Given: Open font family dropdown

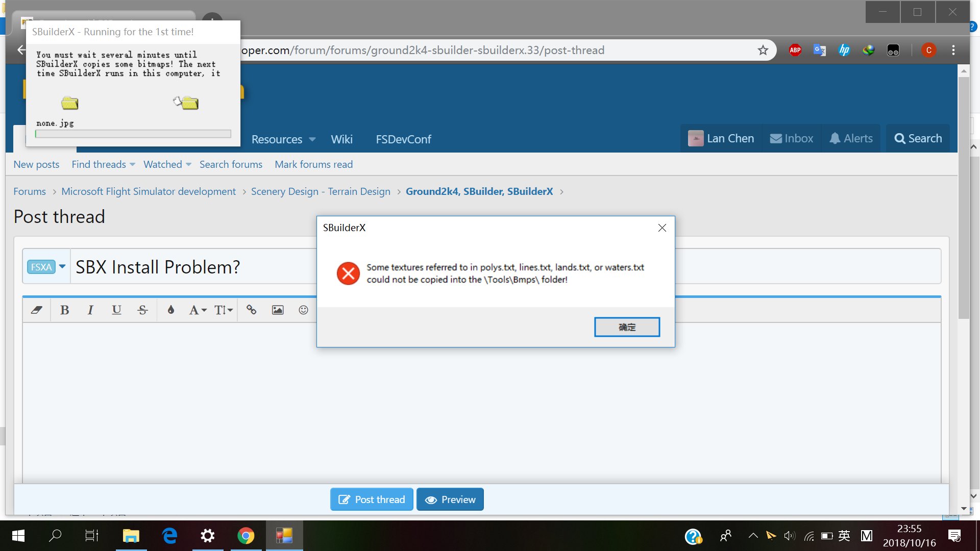Looking at the screenshot, I should coord(198,310).
